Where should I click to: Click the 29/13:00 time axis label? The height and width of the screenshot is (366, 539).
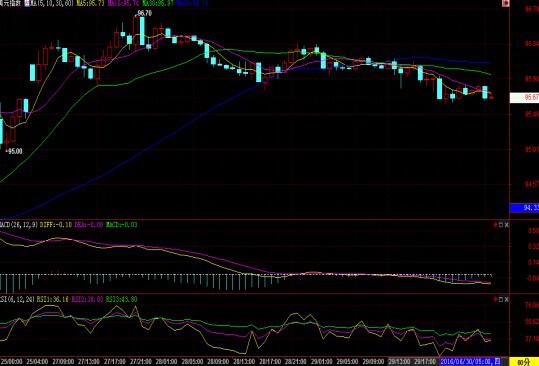click(x=399, y=362)
